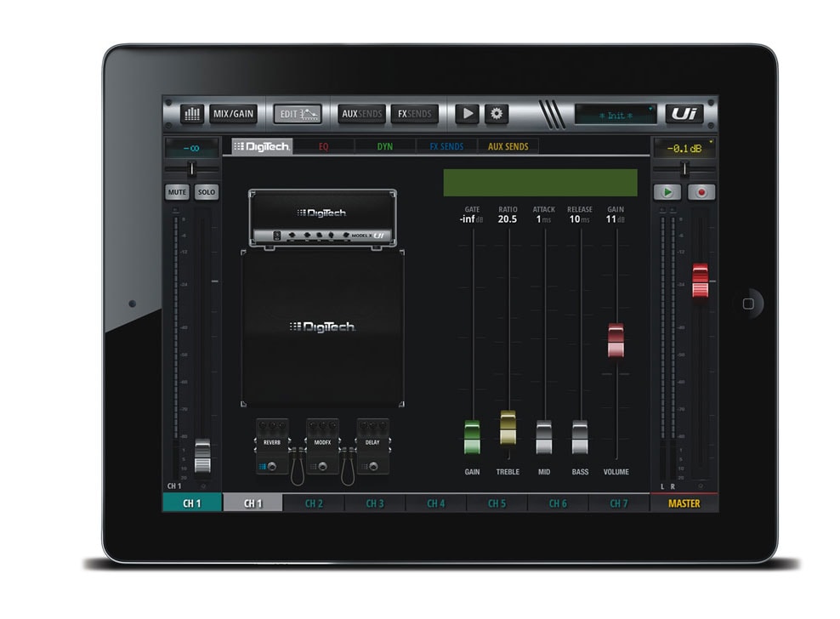
Task: Select the CH 6 tab
Action: (559, 503)
